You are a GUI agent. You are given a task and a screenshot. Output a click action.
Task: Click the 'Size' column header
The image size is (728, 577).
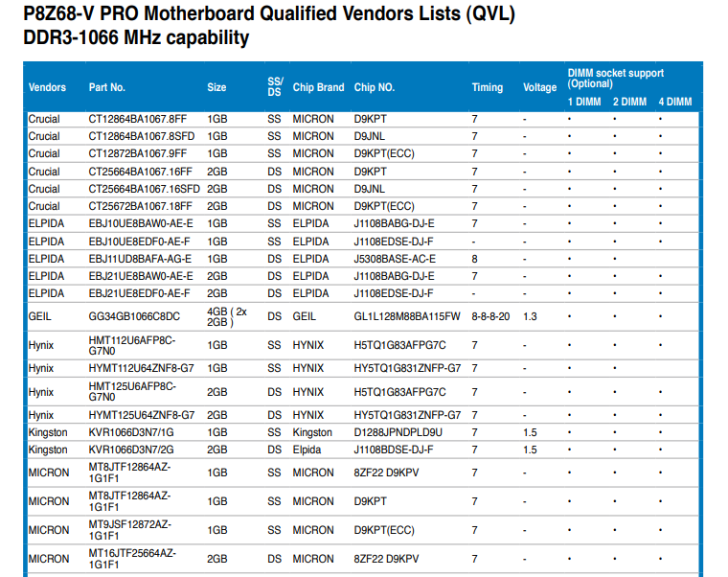point(216,87)
